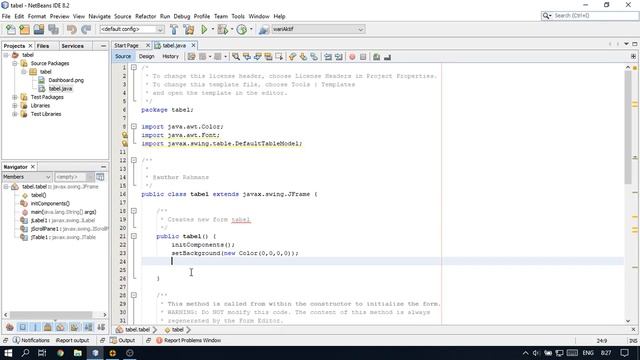Viewport: 640px width, 360px height.
Task: Select initComponents() in Navigator
Action: click(x=50, y=203)
